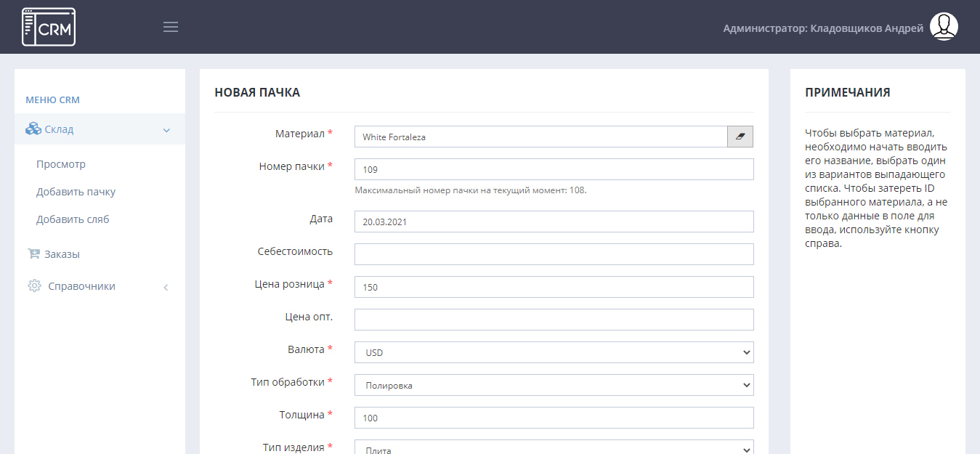Expand the Справочники submenu arrow

[166, 287]
